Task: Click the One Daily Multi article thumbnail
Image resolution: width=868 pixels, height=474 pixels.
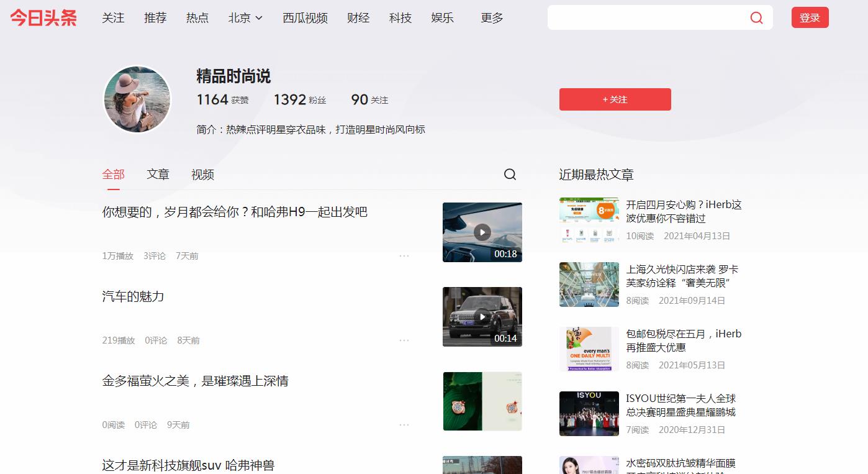Action: click(589, 349)
